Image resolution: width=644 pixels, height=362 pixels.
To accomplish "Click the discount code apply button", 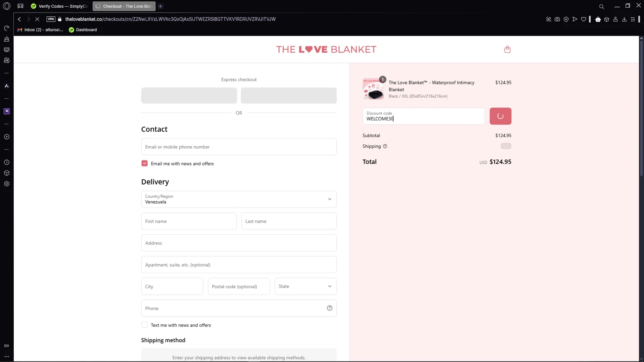I will tap(501, 116).
